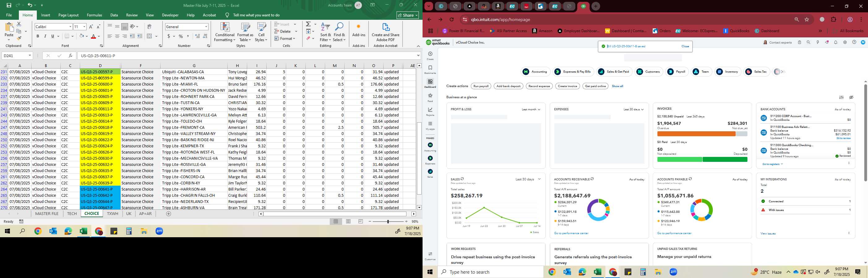
Task: Click Add-ins icon in Excel ribbon
Action: tap(359, 30)
